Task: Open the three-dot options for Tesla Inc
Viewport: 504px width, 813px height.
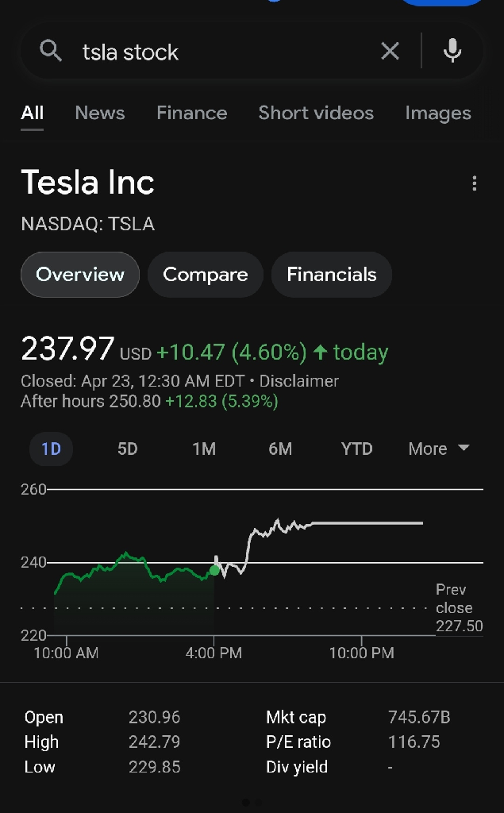Action: (x=475, y=183)
